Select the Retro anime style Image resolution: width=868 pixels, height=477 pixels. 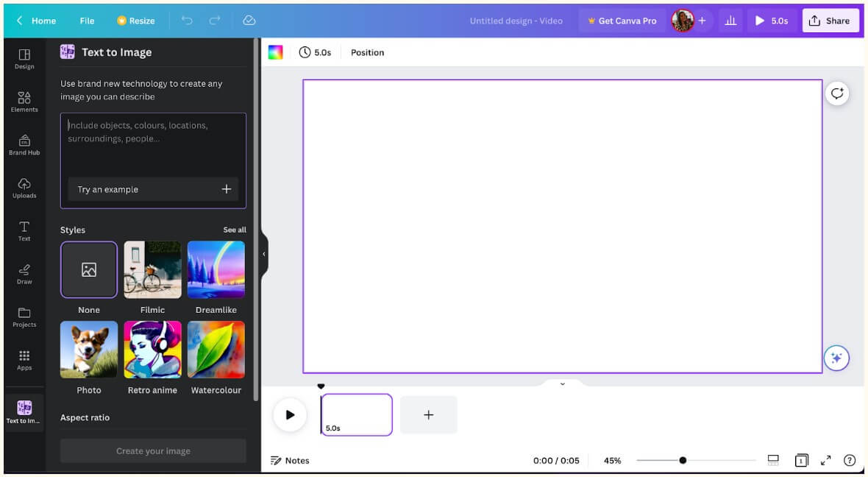[152, 350]
